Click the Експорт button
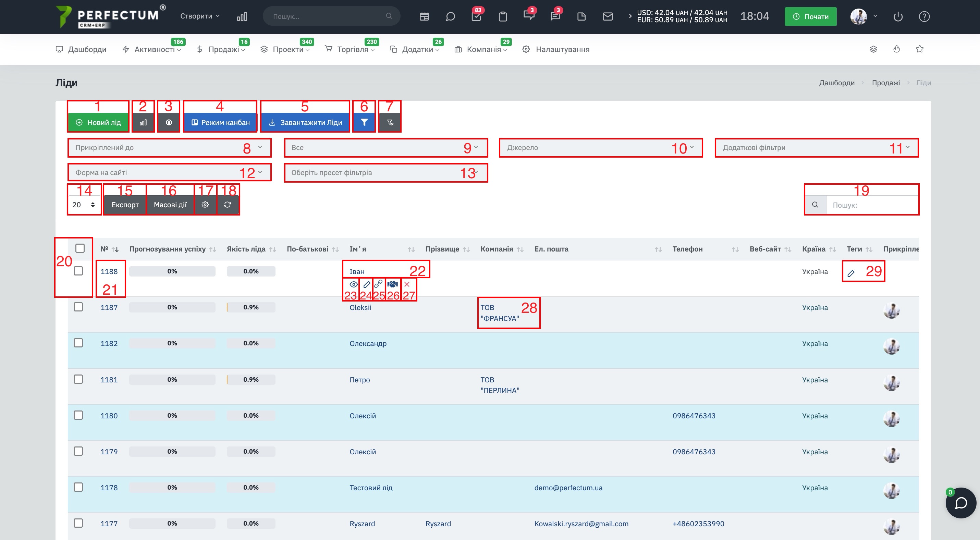This screenshot has height=540, width=980. [x=125, y=205]
